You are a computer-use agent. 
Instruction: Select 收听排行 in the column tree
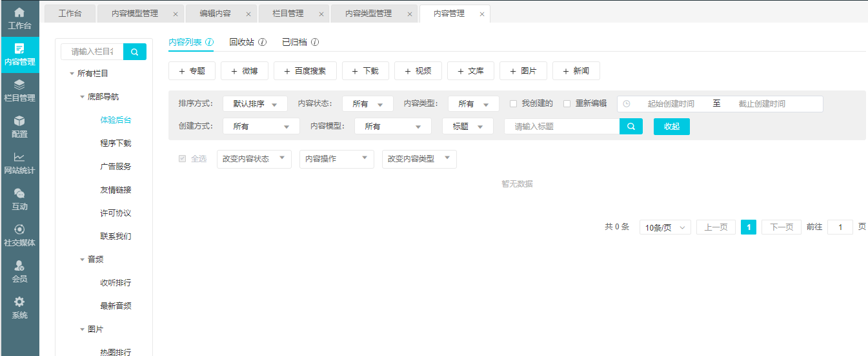tap(116, 283)
